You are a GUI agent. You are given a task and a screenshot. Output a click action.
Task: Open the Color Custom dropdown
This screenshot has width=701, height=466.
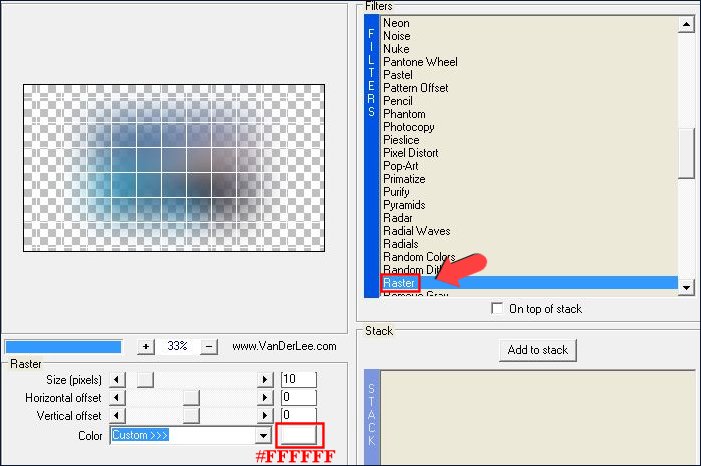[x=265, y=436]
